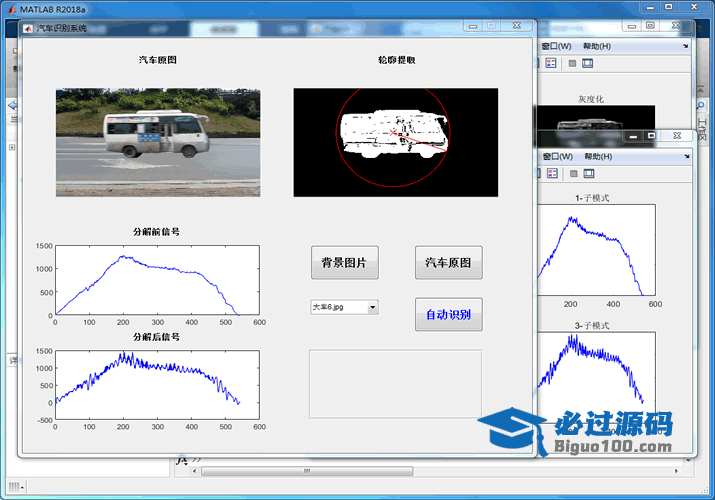The width and height of the screenshot is (715, 500).
Task: Click the 汽车识别系统 window title icon
Action: coord(27,28)
